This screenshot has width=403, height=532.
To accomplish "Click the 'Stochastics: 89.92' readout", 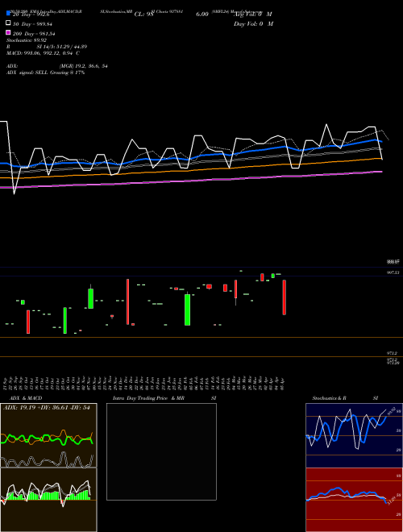I will (27, 40).
